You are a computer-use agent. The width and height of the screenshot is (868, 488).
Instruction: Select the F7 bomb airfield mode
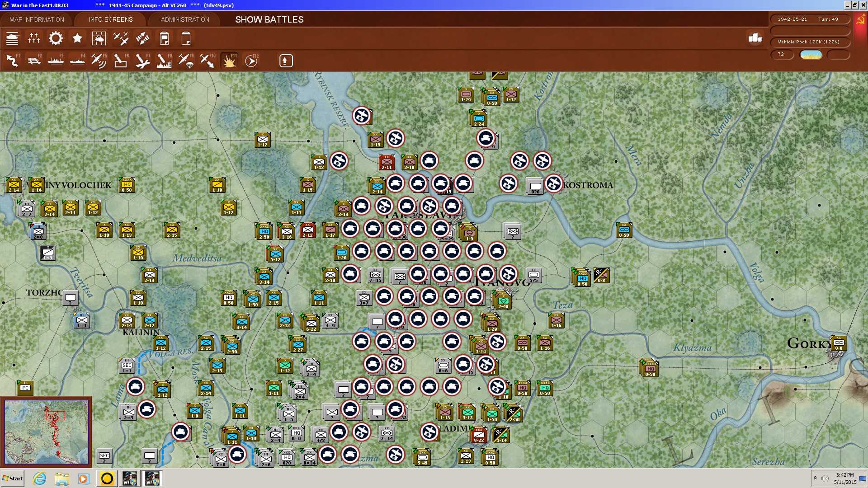tap(142, 61)
